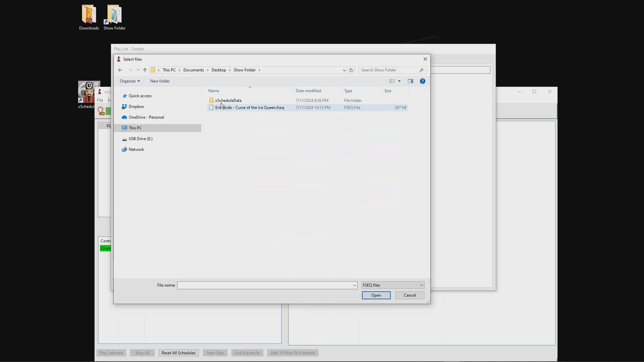The image size is (644, 362).
Task: Go back in the file dialog
Action: [x=120, y=70]
